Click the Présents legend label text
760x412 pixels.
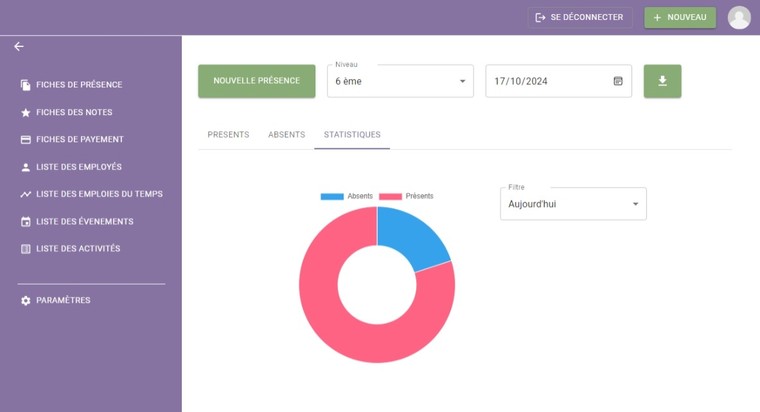point(419,196)
